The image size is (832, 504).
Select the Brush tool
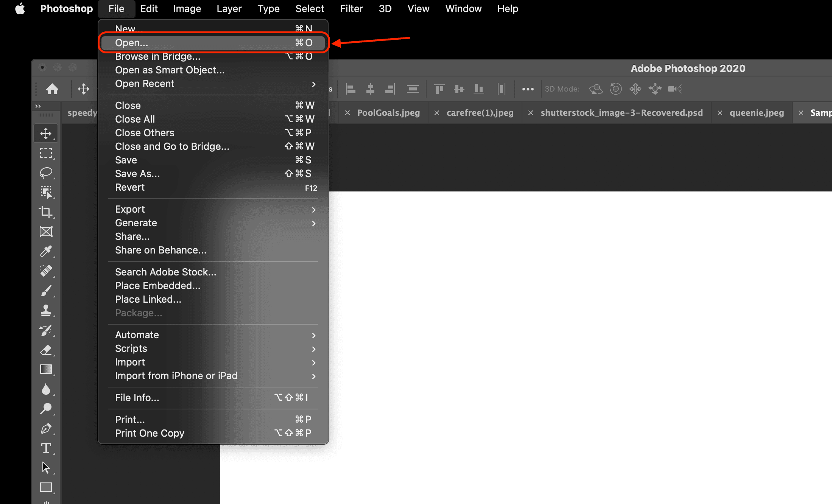click(46, 291)
